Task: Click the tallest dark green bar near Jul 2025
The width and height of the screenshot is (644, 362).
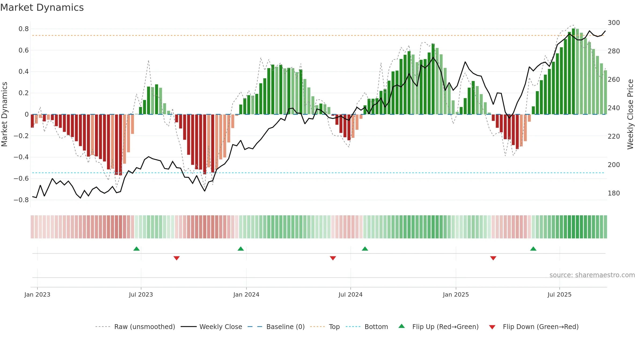Action: [573, 71]
